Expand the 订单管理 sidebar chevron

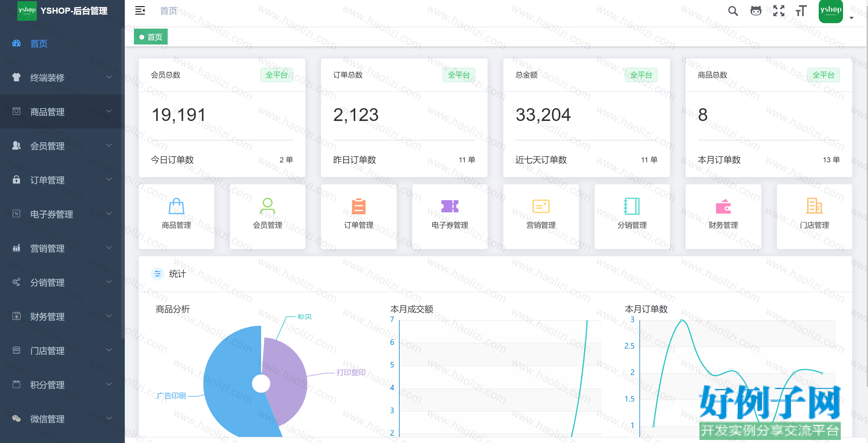109,179
